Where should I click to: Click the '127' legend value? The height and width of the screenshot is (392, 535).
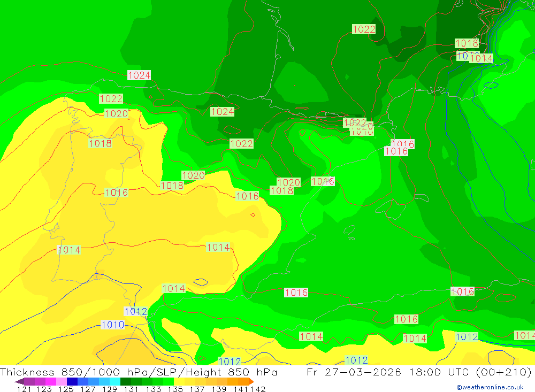pyautogui.click(x=88, y=389)
